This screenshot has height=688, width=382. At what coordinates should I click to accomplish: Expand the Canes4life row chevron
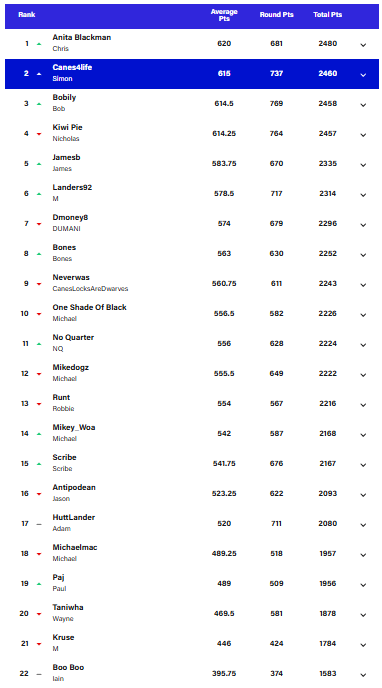[x=363, y=75]
